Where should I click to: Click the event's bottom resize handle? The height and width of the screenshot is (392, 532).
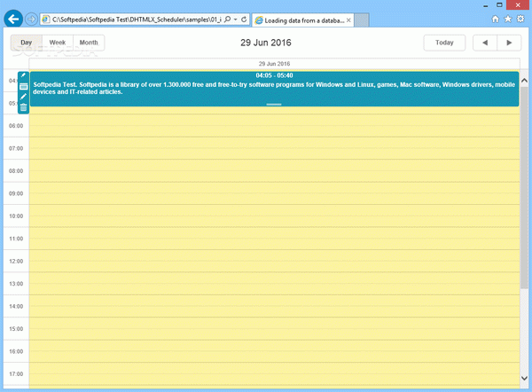[x=274, y=104]
